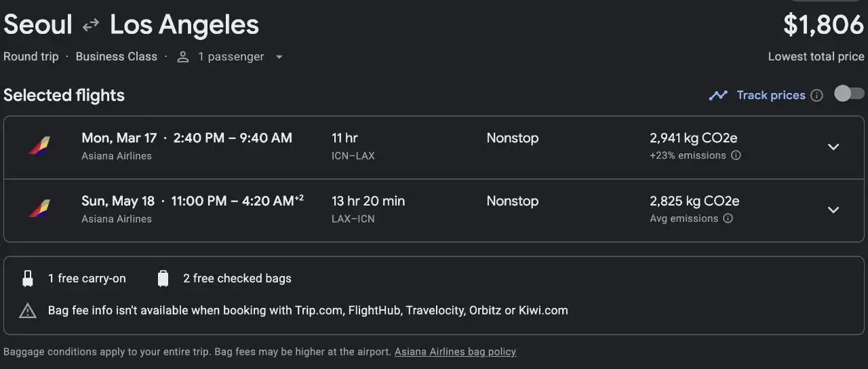Click the bag fee warning triangle icon
The image size is (868, 369).
coord(28,311)
